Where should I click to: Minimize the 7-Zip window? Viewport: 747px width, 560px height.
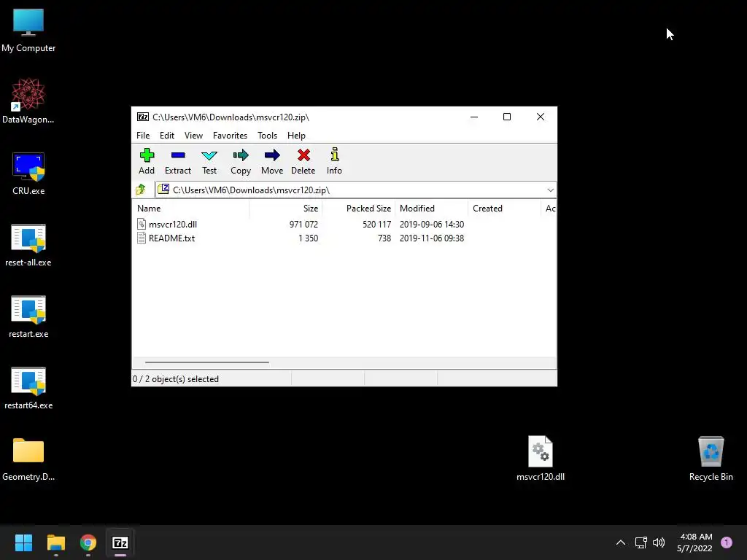tap(474, 117)
